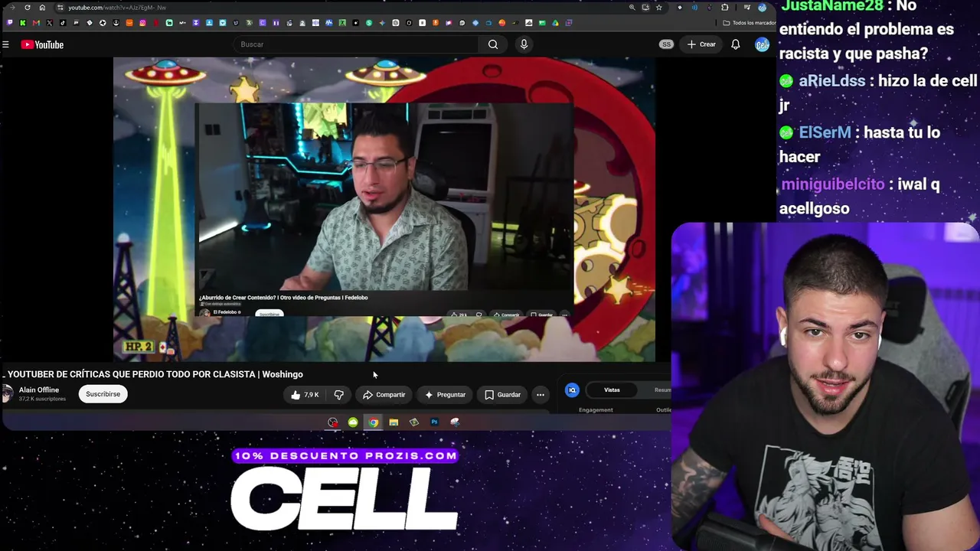Click the Preguntar button
This screenshot has width=980, height=551.
(x=445, y=395)
